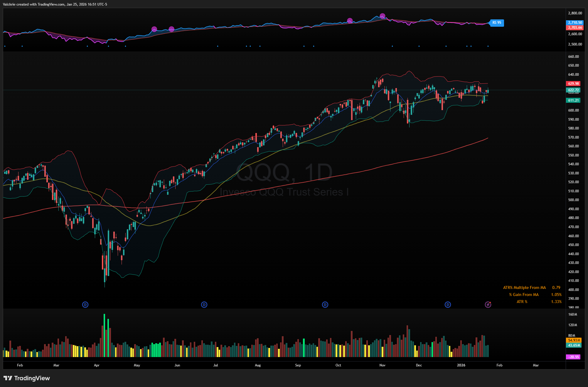Click the blue 2,710.50 RS axis label
This screenshot has height=387, width=588.
tap(574, 23)
